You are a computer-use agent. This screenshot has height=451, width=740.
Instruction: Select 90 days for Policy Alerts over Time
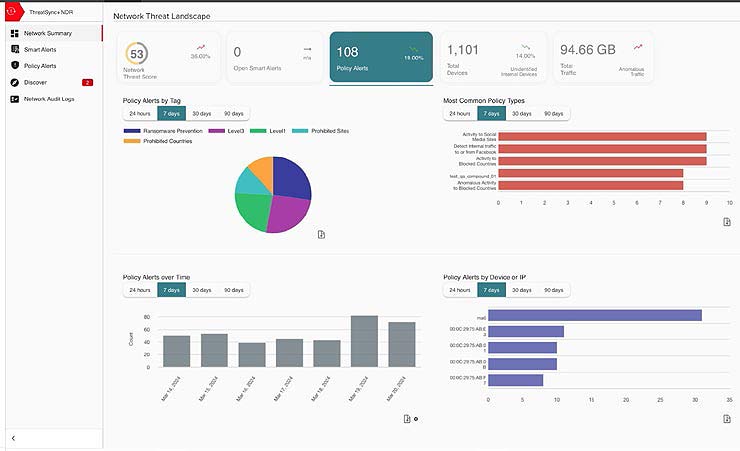(x=233, y=290)
